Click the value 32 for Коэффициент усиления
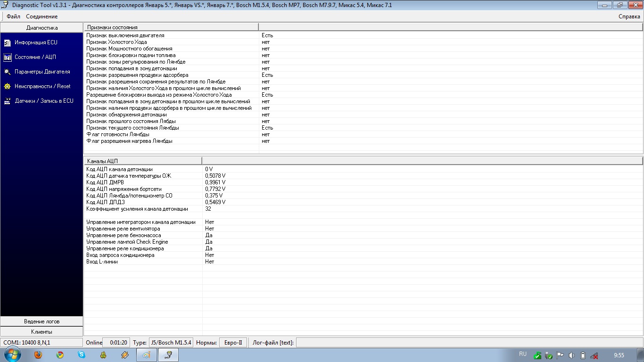The image size is (644, 362). [208, 209]
